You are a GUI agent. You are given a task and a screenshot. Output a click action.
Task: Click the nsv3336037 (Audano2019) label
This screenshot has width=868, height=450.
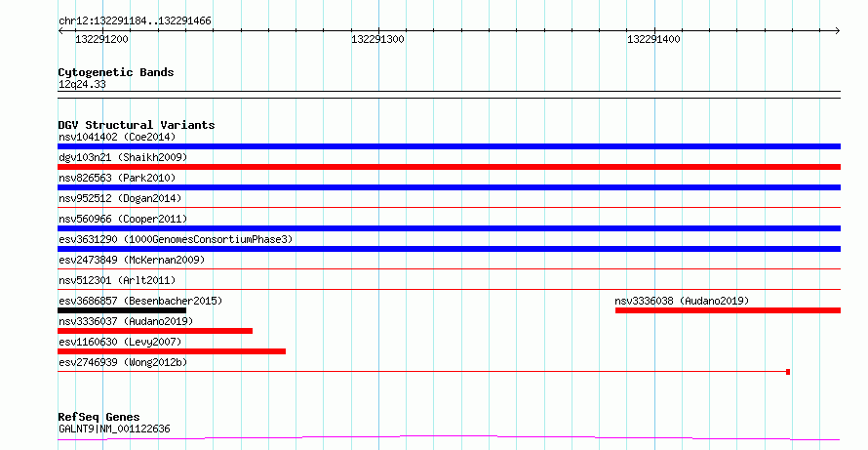click(x=126, y=321)
